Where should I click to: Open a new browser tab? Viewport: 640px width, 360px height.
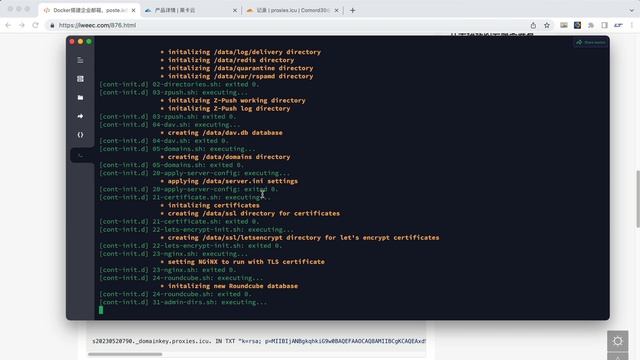click(x=353, y=10)
